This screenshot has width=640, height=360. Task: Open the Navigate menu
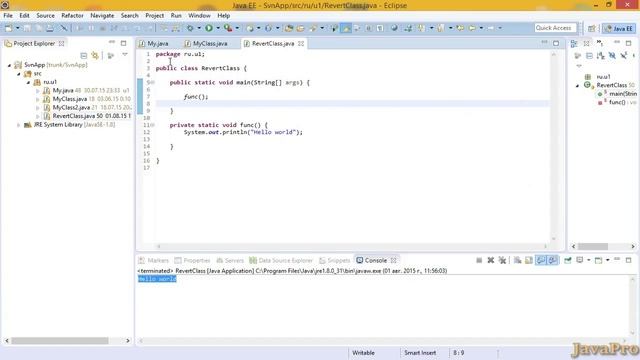(102, 16)
